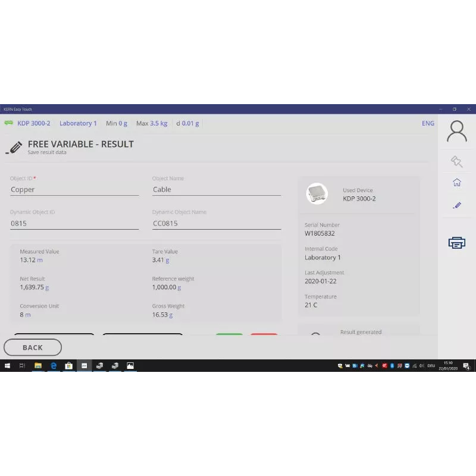Click the Object Name field with Cable
The height and width of the screenshot is (476, 476).
tap(216, 190)
